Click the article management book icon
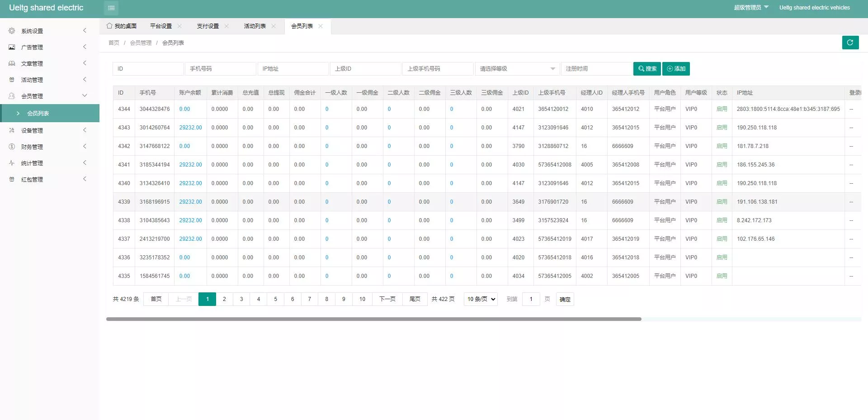The height and width of the screenshot is (420, 868). 12,63
